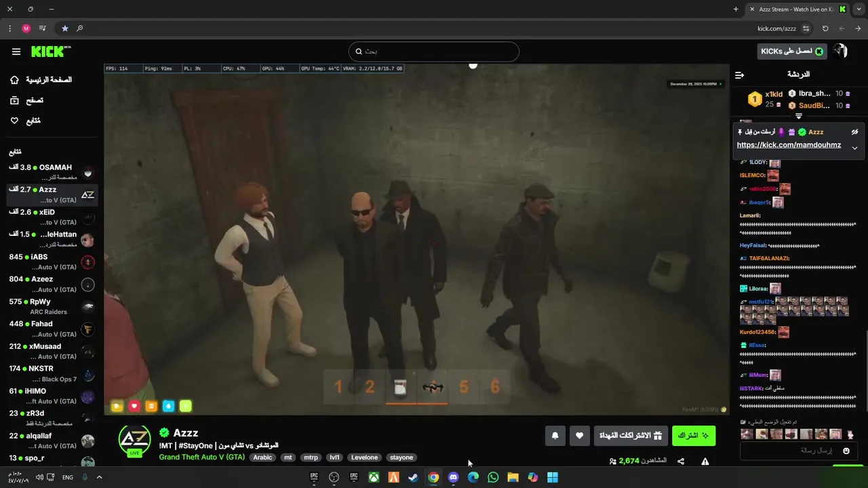Image resolution: width=868 pixels, height=488 pixels.
Task: Click the gift subscriptions button
Action: pos(631,436)
